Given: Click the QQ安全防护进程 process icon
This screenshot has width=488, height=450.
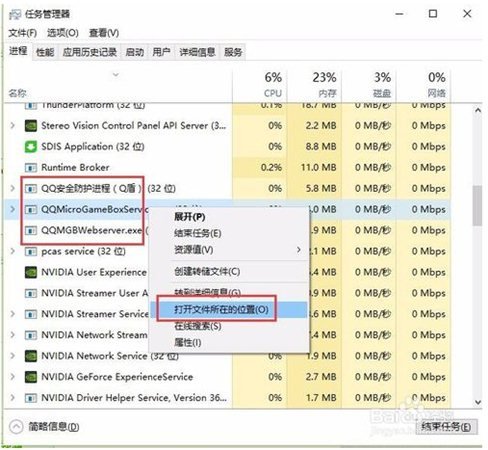Looking at the screenshot, I should 31,189.
